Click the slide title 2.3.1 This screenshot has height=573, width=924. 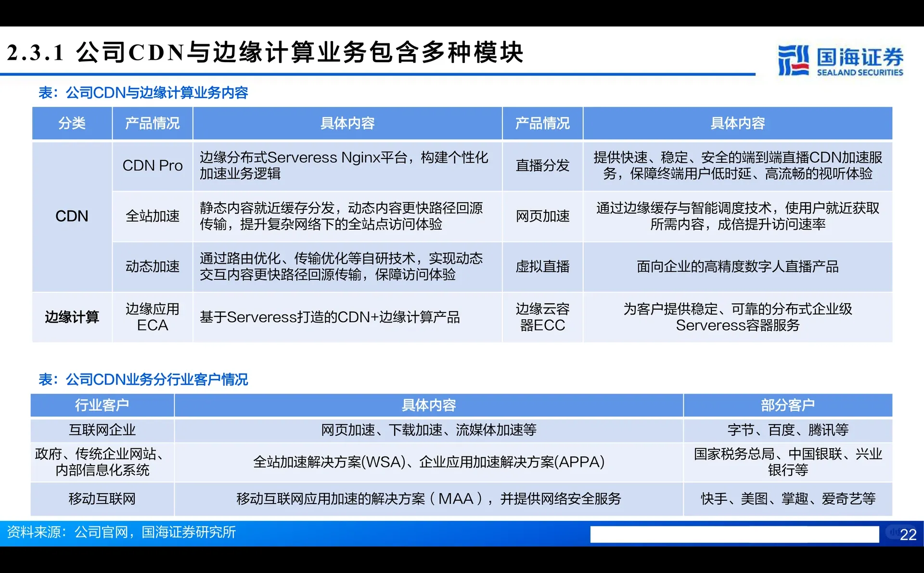point(36,51)
